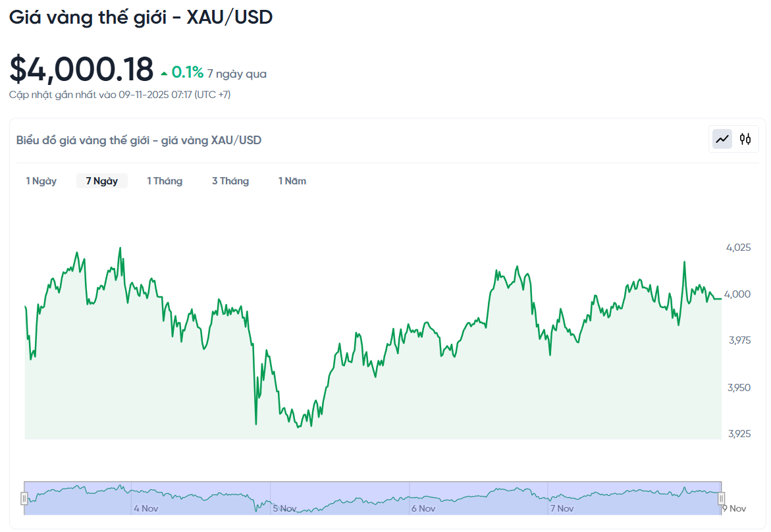Switch to the "1 Tháng" view
The image size is (771, 532).
tap(165, 180)
